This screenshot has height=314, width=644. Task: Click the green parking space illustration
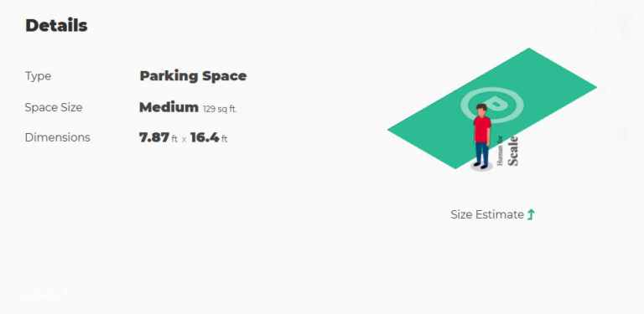492,108
